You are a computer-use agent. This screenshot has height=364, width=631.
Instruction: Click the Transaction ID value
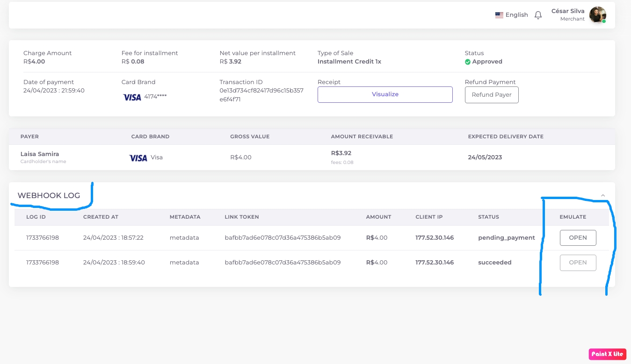pos(261,95)
